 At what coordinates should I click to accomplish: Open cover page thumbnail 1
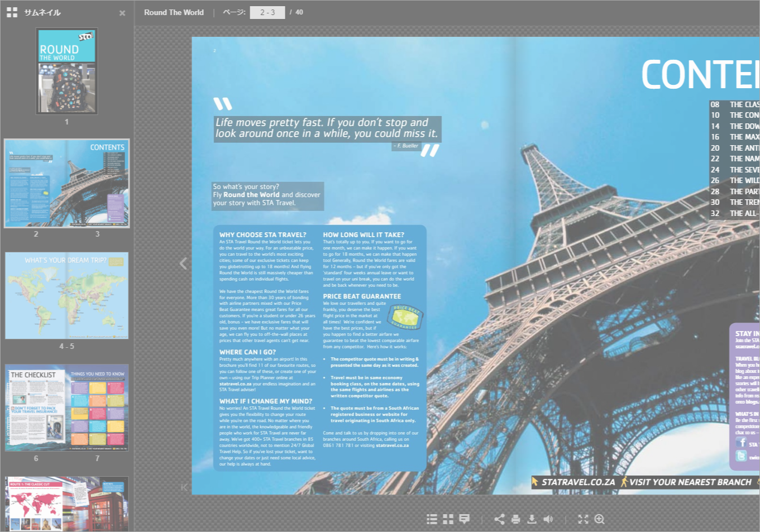(67, 71)
